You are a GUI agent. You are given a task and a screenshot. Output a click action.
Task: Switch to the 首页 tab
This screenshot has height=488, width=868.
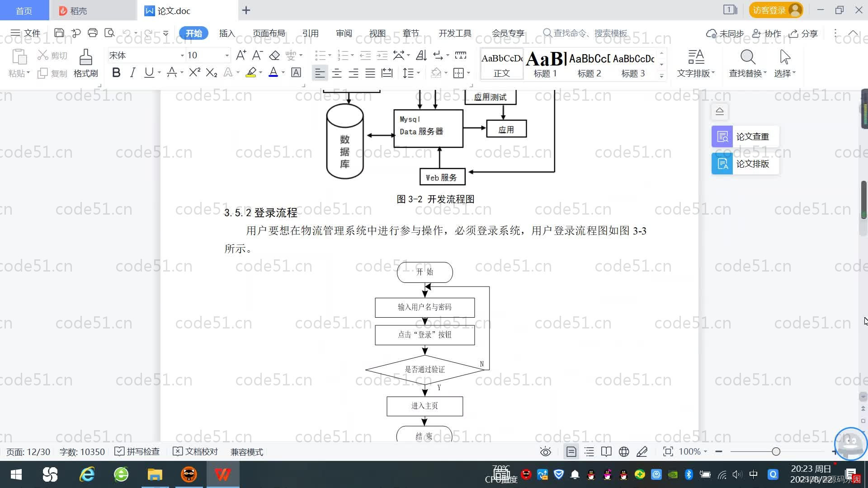pos(24,10)
